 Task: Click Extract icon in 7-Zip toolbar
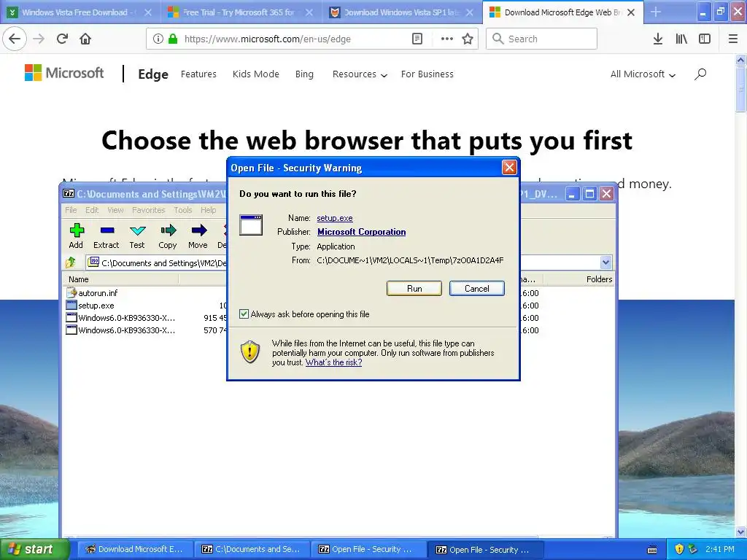pos(107,236)
